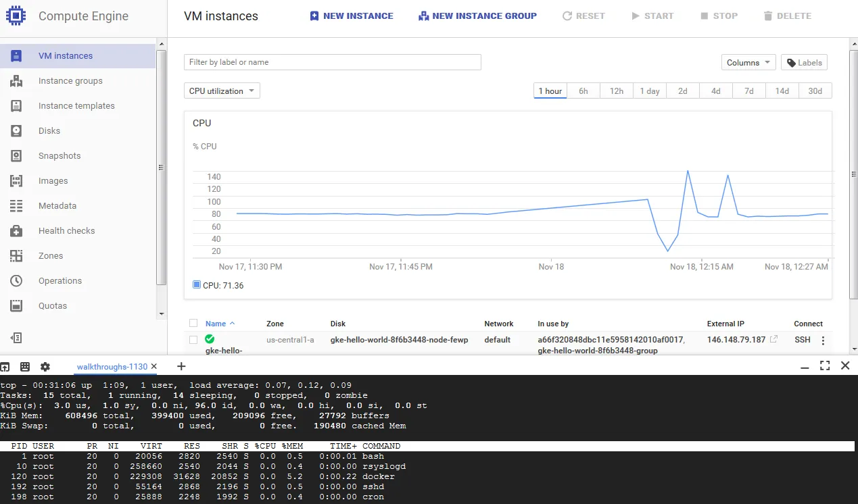Open Health checks sidebar icon
The width and height of the screenshot is (858, 504).
[16, 231]
